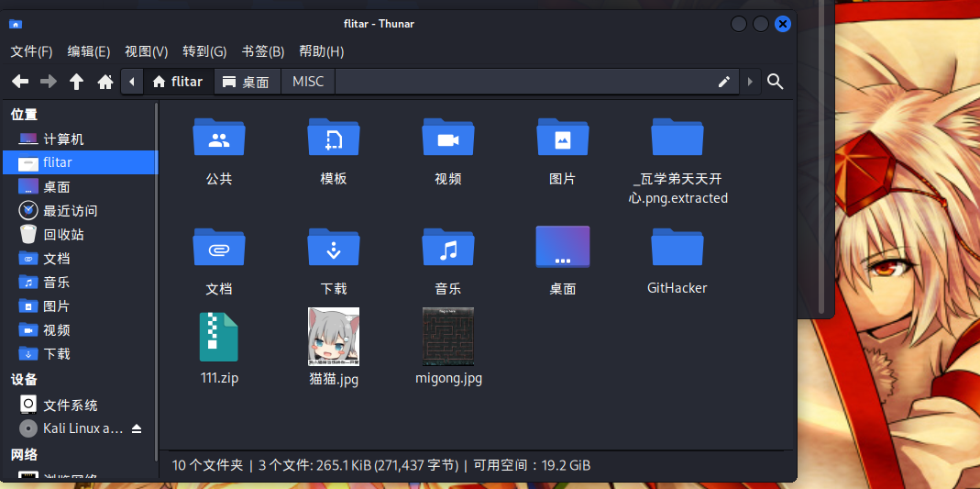Screen dimensions: 980x489
Task: Click the 桌面 path bar button
Action: (247, 82)
